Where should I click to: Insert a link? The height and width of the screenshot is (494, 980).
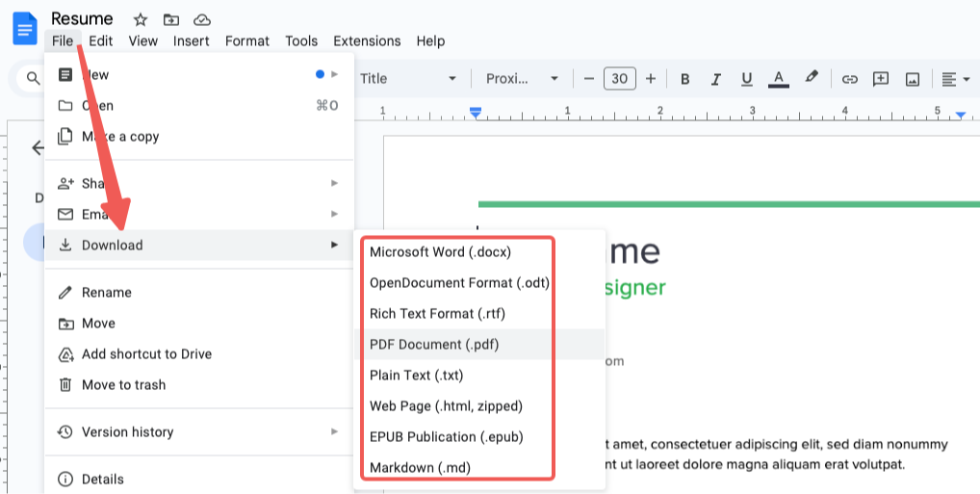[849, 79]
